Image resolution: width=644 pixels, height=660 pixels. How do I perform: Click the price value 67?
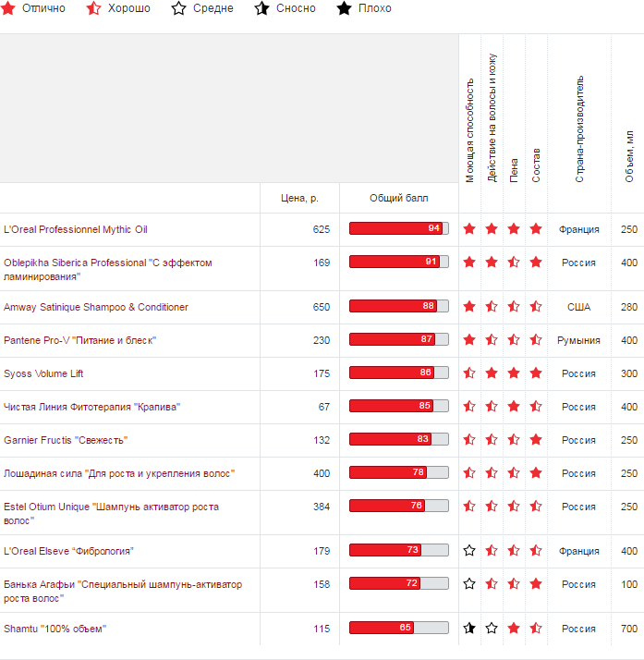tap(324, 407)
